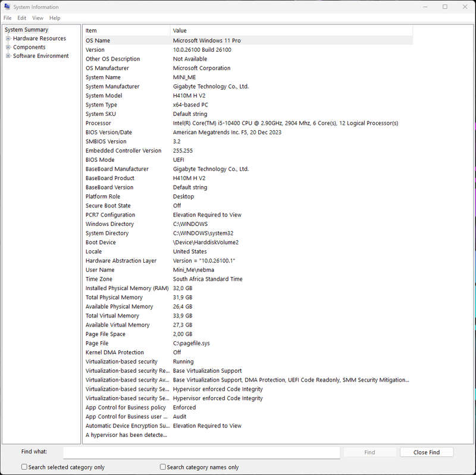Viewport: 476px width, 475px height.
Task: Select the Components tree item
Action: (x=29, y=47)
